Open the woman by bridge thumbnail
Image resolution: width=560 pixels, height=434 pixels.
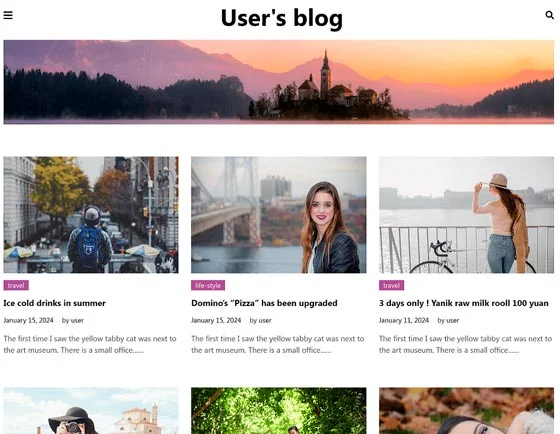(279, 215)
